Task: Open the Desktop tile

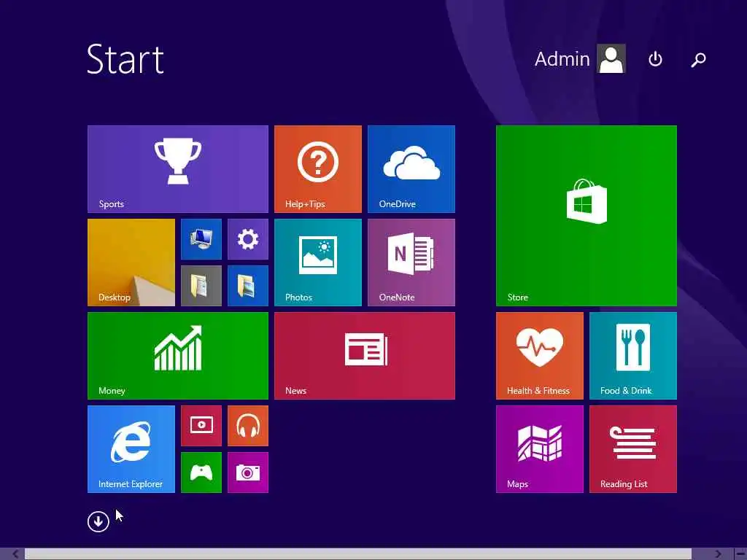Action: 131,262
